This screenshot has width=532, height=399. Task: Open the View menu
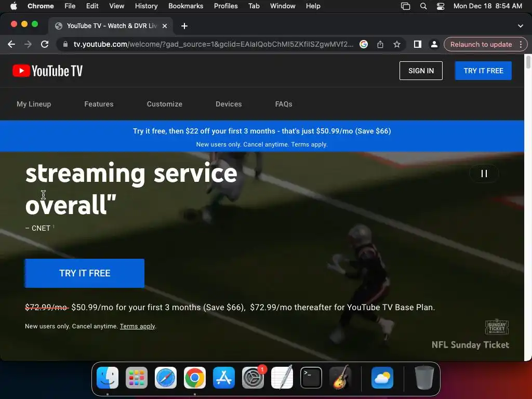pyautogui.click(x=117, y=6)
